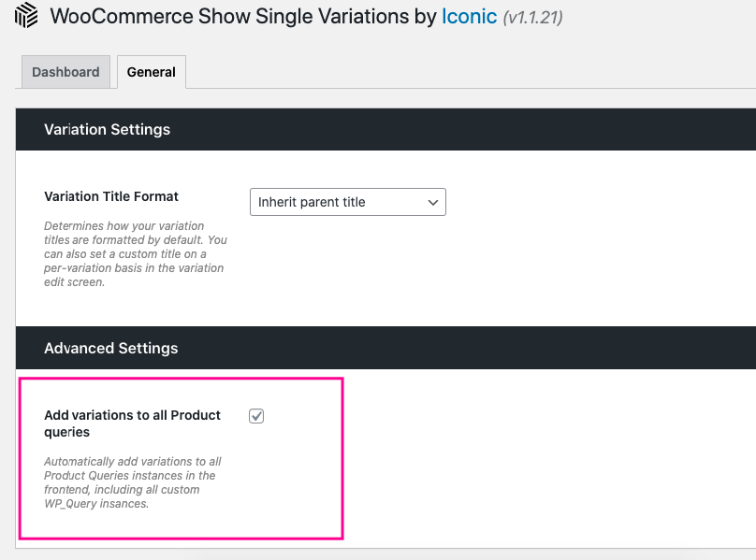
Task: Click the version number v1.1.21 text
Action: tap(533, 18)
